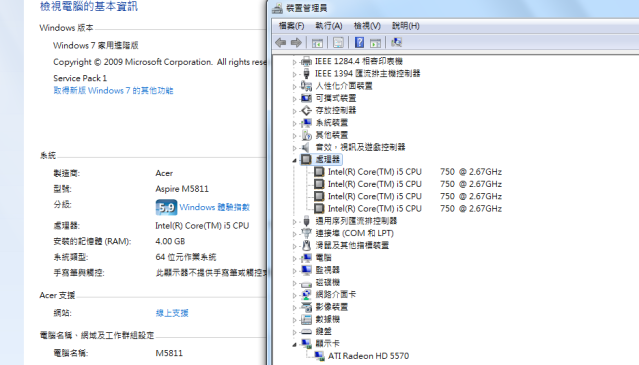Expand the IEEE 1284.4 相容印表機 node
Viewport: 639px width, 365px height.
294,62
